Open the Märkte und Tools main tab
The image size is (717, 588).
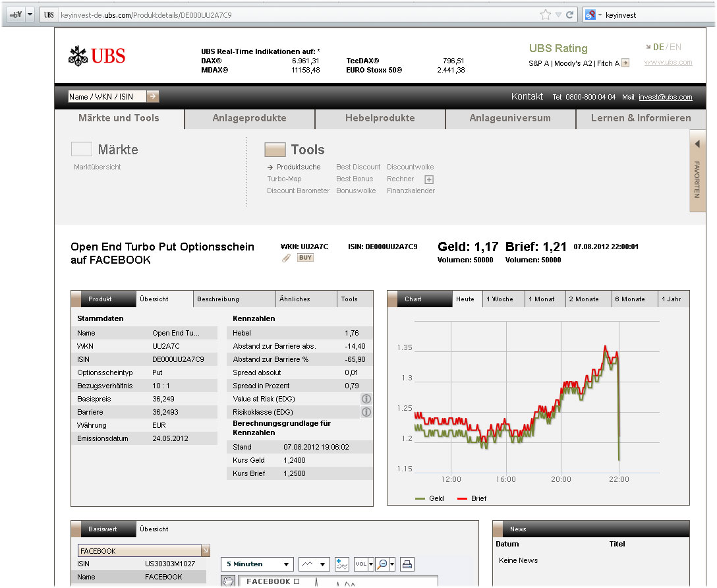(119, 118)
